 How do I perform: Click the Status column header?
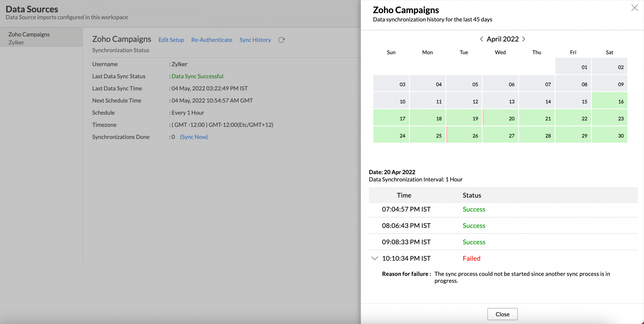pyautogui.click(x=472, y=195)
